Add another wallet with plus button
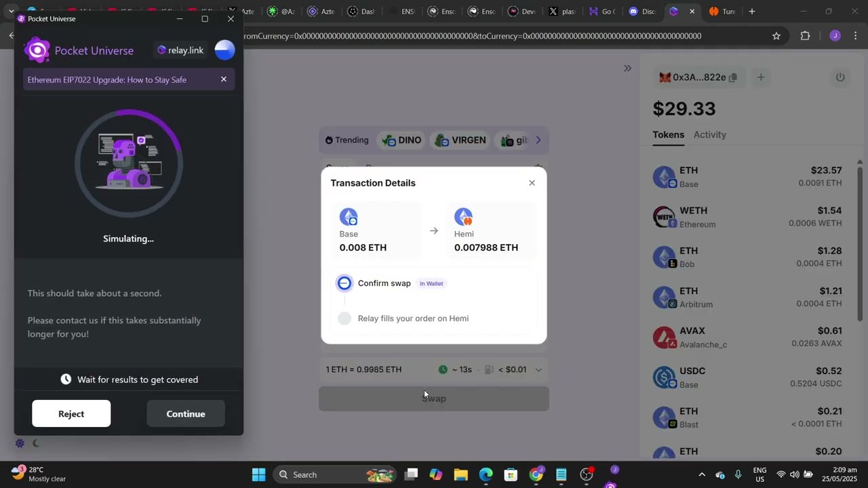The width and height of the screenshot is (868, 488). tap(761, 77)
